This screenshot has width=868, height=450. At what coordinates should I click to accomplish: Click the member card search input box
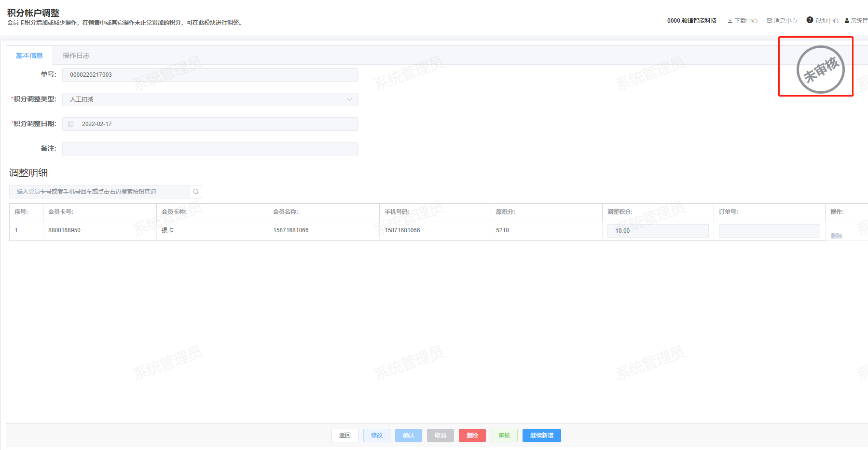99,192
